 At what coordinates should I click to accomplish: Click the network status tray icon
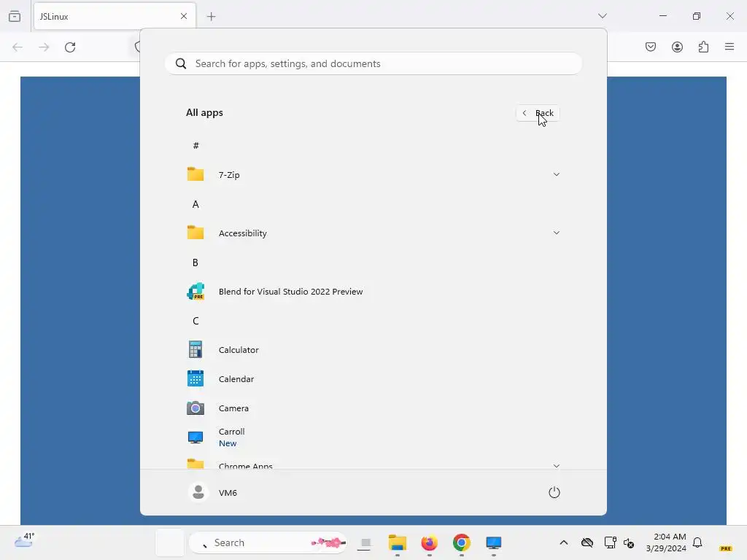pyautogui.click(x=610, y=542)
